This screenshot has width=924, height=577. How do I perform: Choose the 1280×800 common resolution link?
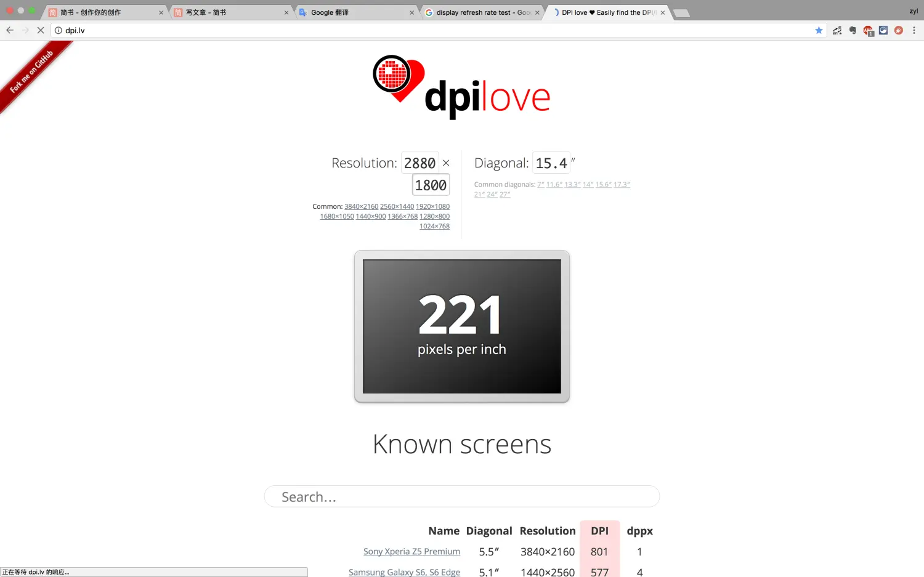pos(435,216)
